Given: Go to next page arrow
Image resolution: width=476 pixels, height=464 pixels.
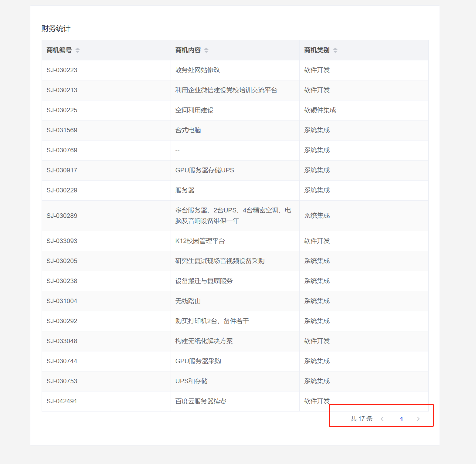Looking at the screenshot, I should click(x=418, y=419).
